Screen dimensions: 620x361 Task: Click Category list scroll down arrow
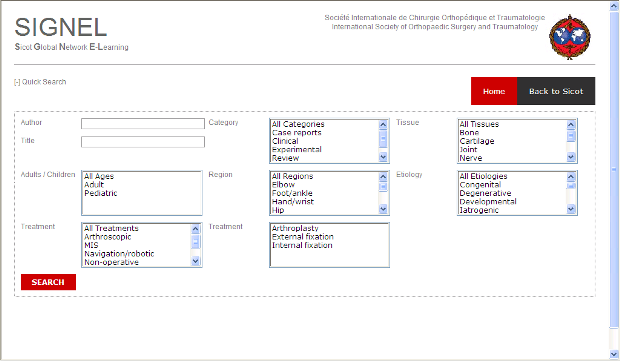(383, 157)
